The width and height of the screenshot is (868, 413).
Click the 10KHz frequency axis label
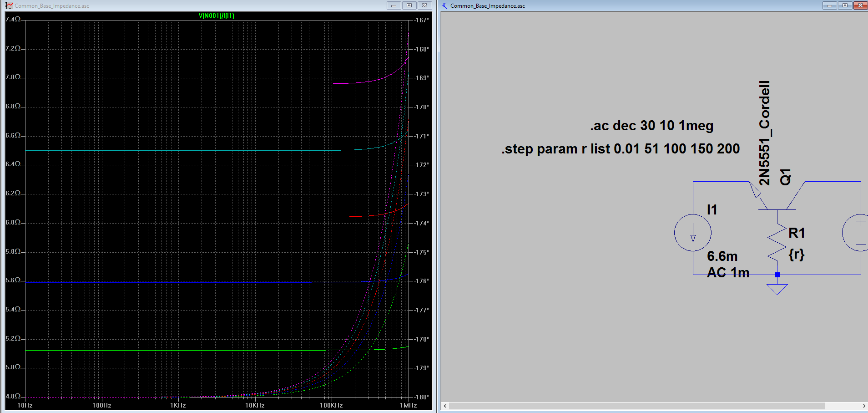[255, 405]
